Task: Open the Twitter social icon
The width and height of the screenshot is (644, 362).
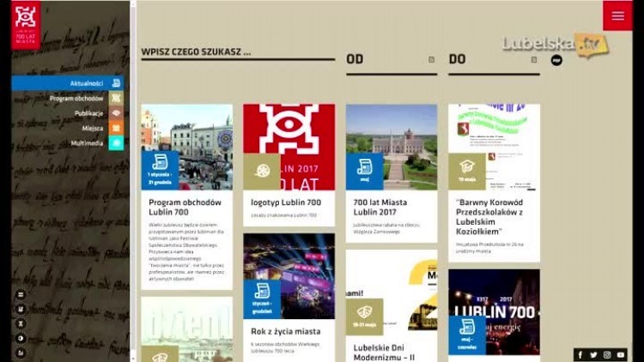Action: pos(593,354)
